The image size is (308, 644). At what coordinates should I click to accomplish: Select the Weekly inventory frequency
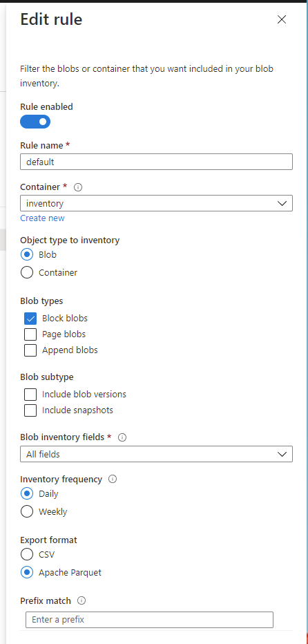[x=27, y=512]
